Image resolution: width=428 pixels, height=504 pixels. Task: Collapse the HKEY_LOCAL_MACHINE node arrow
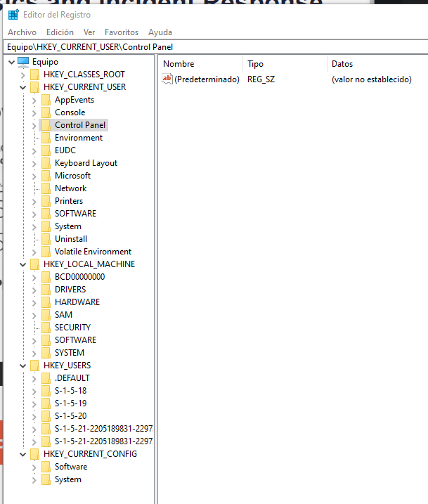coord(22,264)
